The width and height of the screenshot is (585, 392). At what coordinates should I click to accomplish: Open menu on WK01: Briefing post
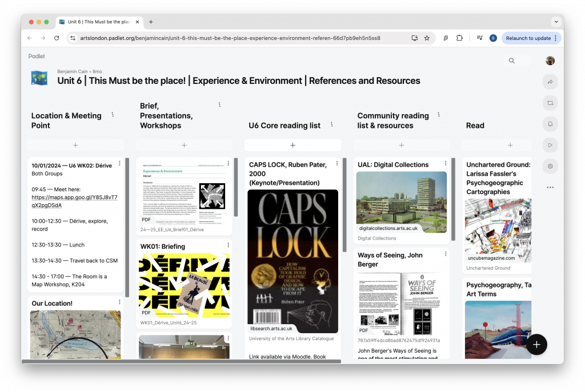click(x=229, y=245)
